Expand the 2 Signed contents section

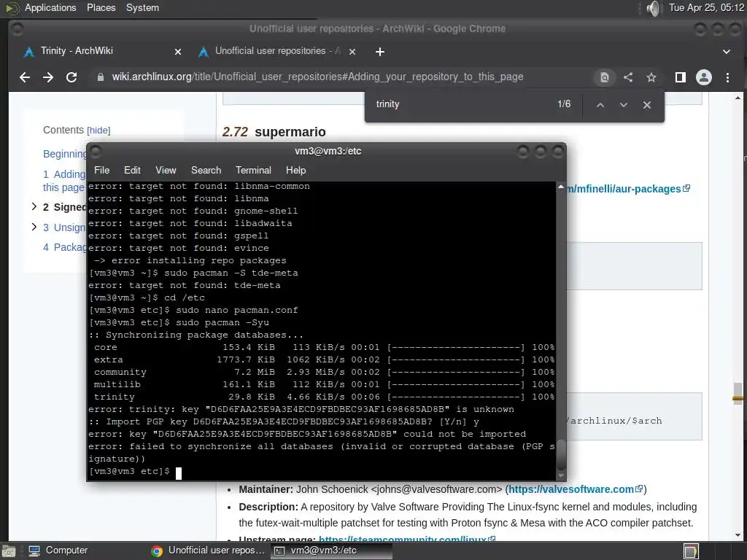pyautogui.click(x=34, y=206)
